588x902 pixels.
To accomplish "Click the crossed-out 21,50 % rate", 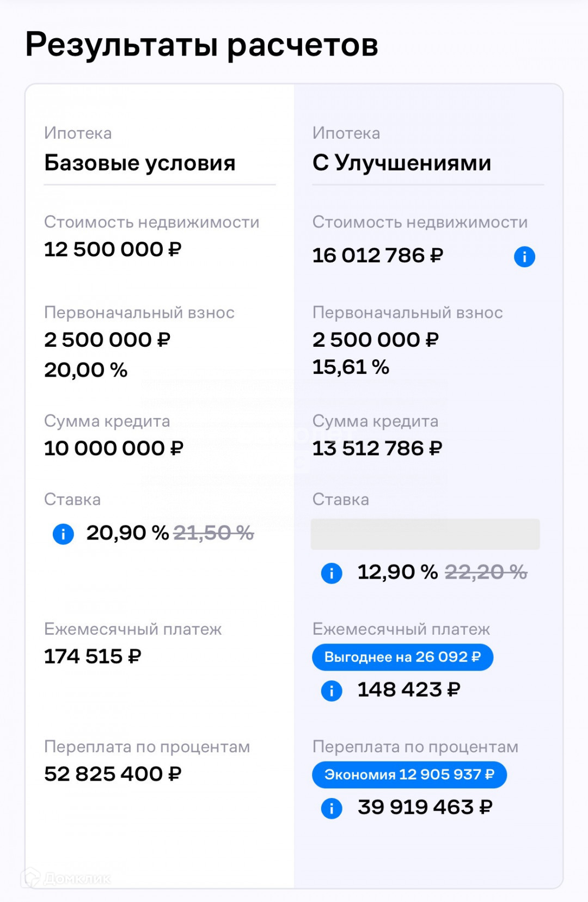I will click(x=213, y=533).
